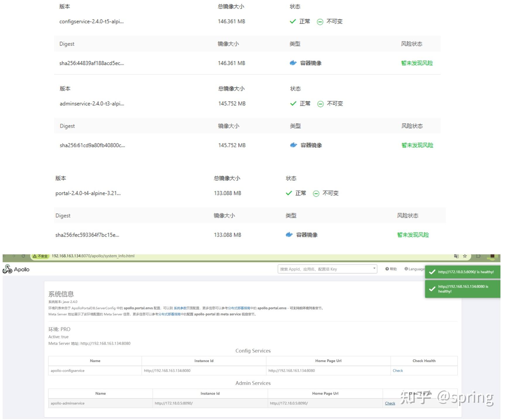Click the bookmark star in the browser toolbar

point(465,256)
